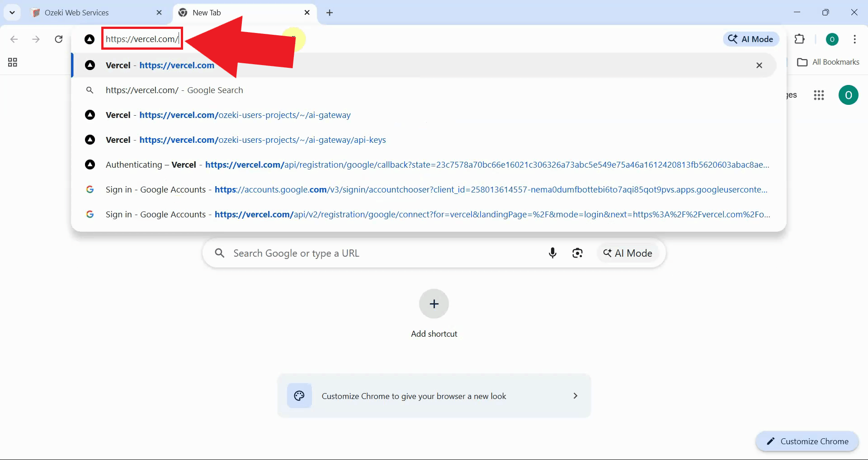The width and height of the screenshot is (868, 460).
Task: Close the New Tab tab
Action: (307, 13)
